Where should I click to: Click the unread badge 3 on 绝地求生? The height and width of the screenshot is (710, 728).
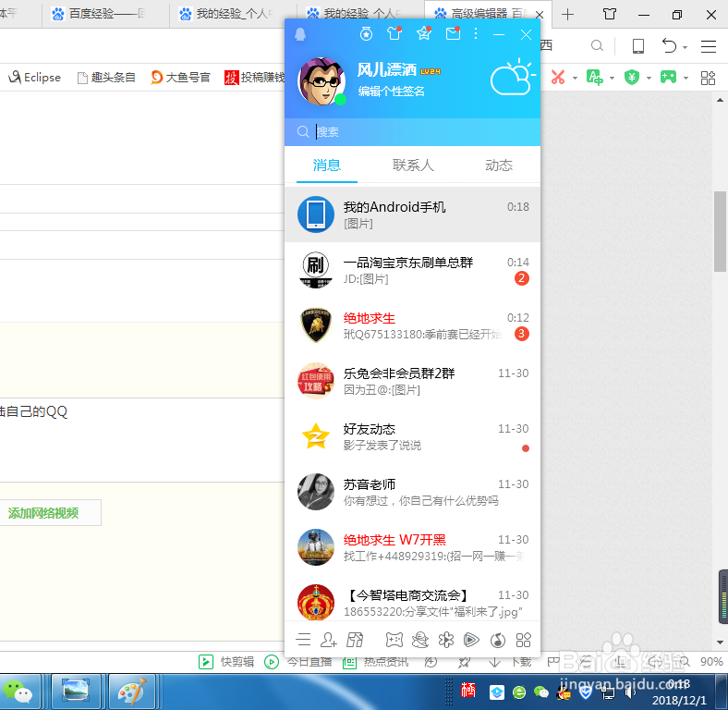(521, 334)
